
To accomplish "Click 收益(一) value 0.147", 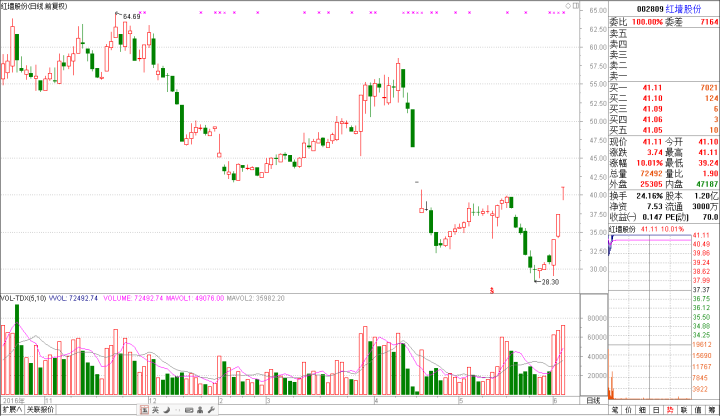I will 652,217.
